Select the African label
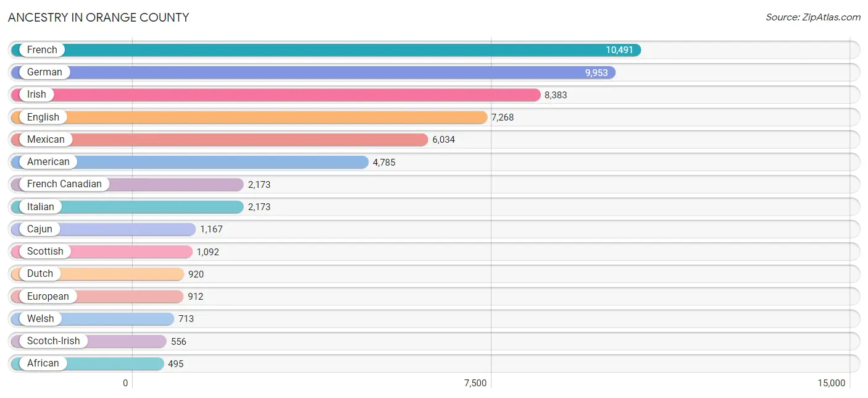The height and width of the screenshot is (398, 868). pyautogui.click(x=43, y=363)
